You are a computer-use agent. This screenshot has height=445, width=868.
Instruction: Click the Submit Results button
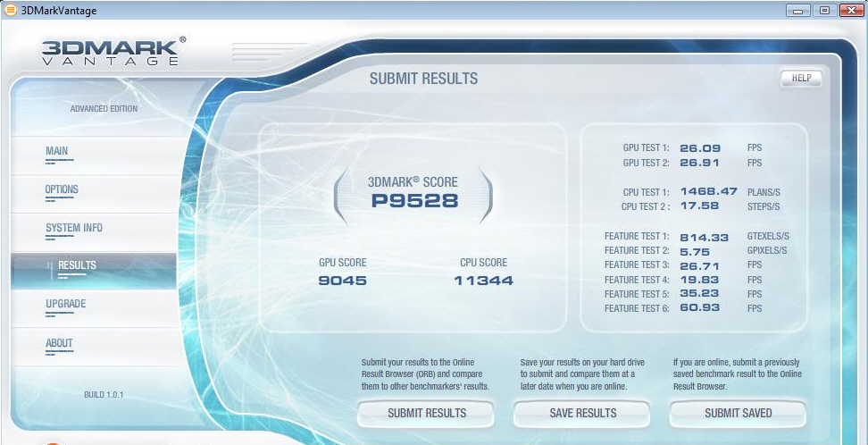click(426, 414)
